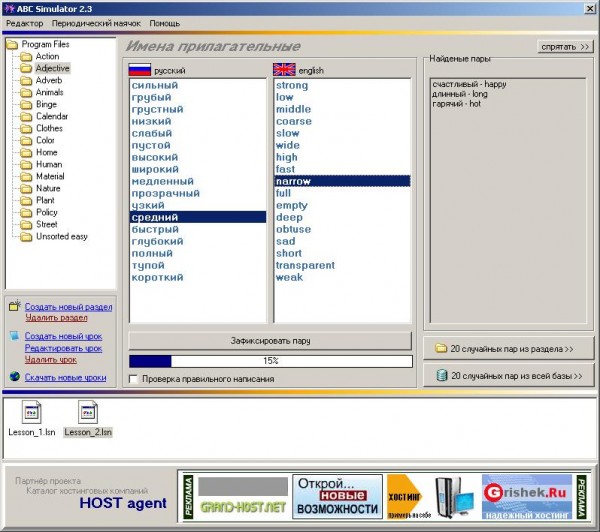Select the Lesson_2.lsn file icon
This screenshot has height=532, width=600.
pos(86,411)
